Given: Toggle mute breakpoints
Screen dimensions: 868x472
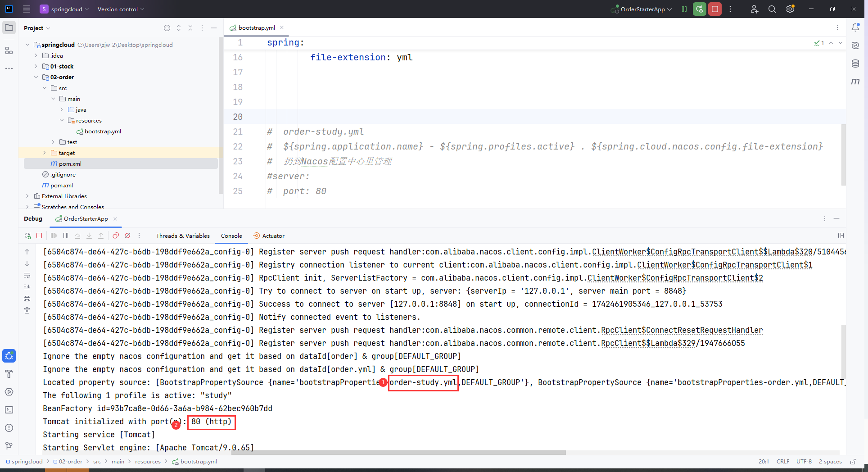Looking at the screenshot, I should [127, 236].
